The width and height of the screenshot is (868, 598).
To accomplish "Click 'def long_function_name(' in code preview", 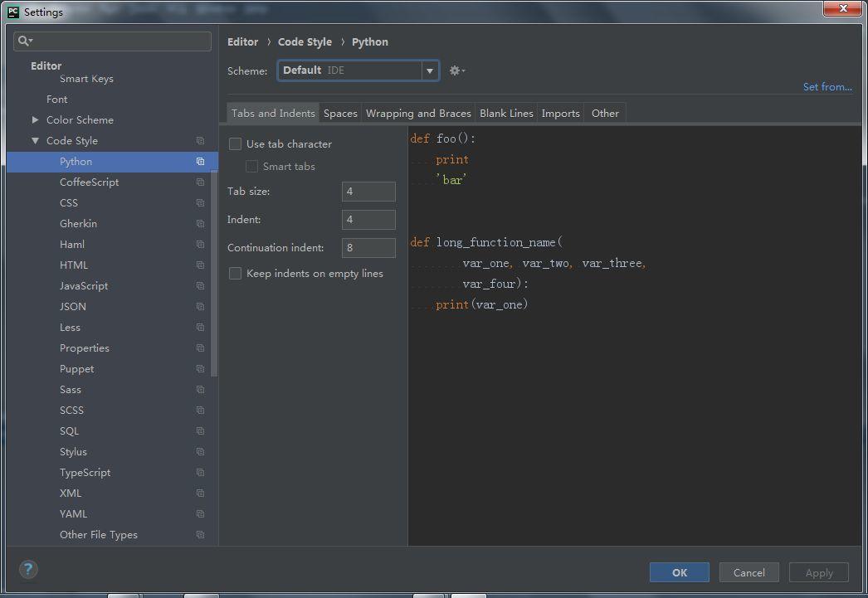I will [486, 242].
